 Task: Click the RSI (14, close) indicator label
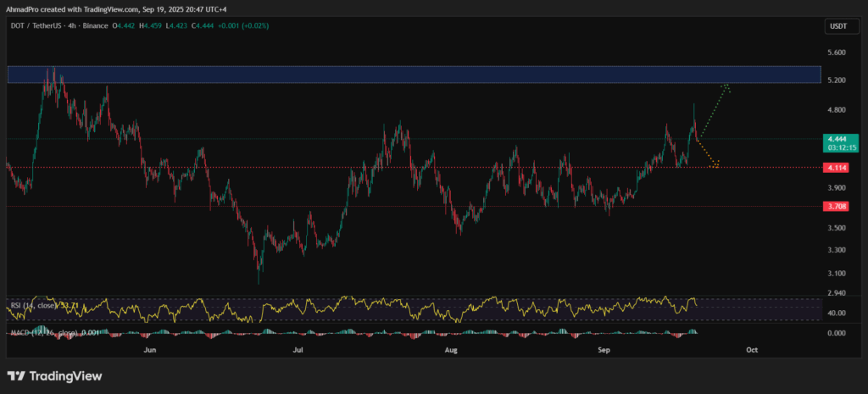pos(36,305)
